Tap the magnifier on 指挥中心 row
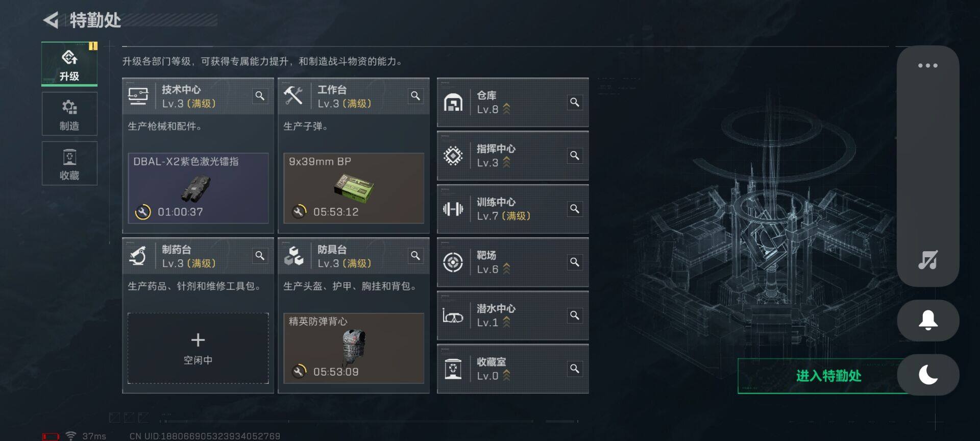The height and width of the screenshot is (441, 980). click(574, 156)
